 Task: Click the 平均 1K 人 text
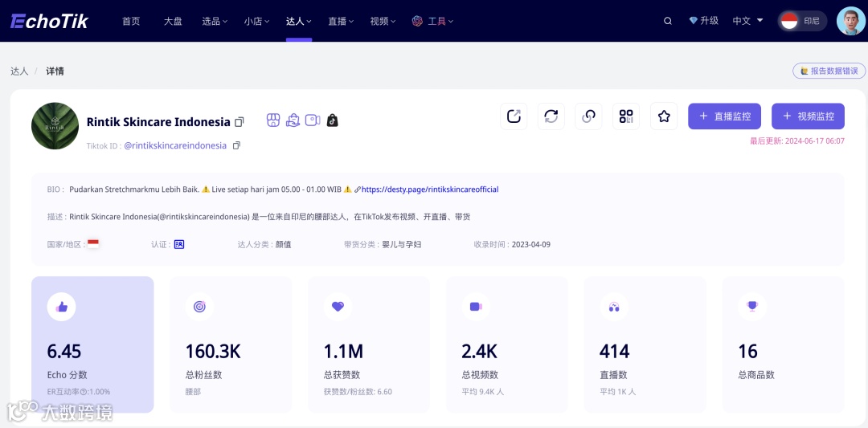(x=618, y=392)
